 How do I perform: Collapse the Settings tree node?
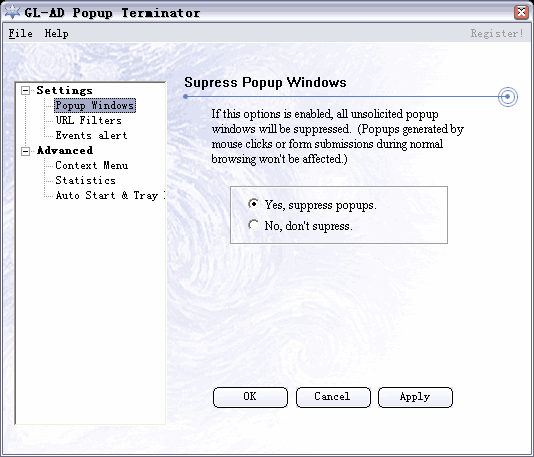(26, 91)
